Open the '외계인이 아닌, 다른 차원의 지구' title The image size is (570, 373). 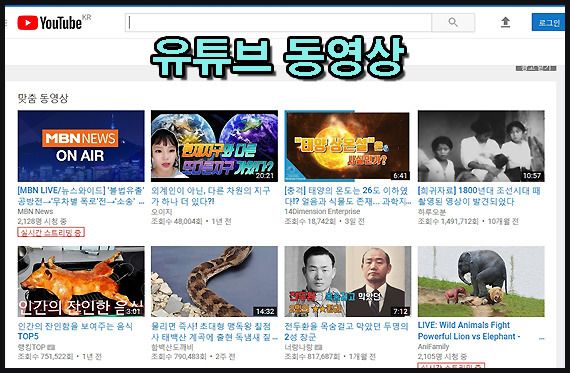point(211,196)
